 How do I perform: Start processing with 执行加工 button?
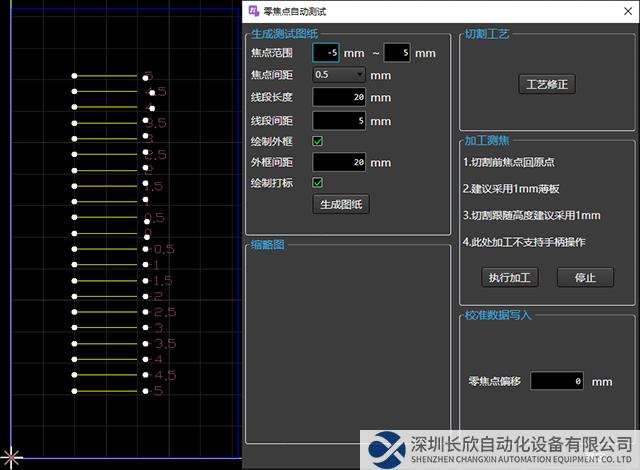[508, 277]
